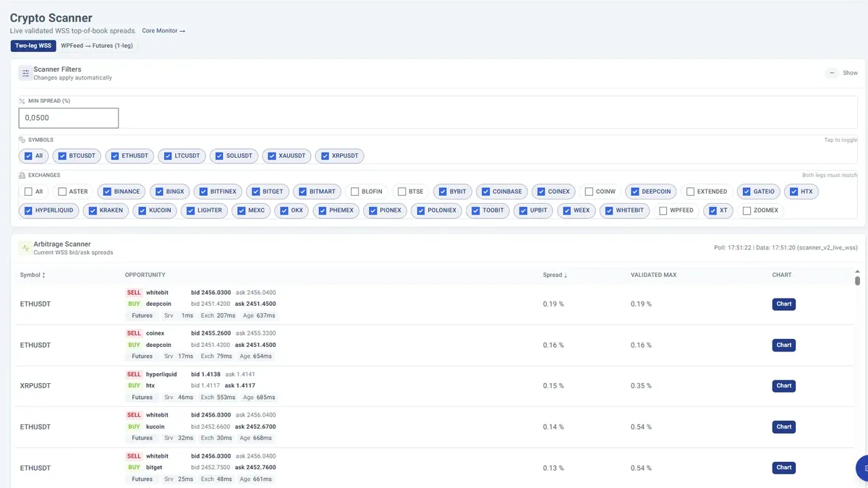Disable the WHITEBIT exchange
The width and height of the screenshot is (868, 488).
click(x=609, y=210)
